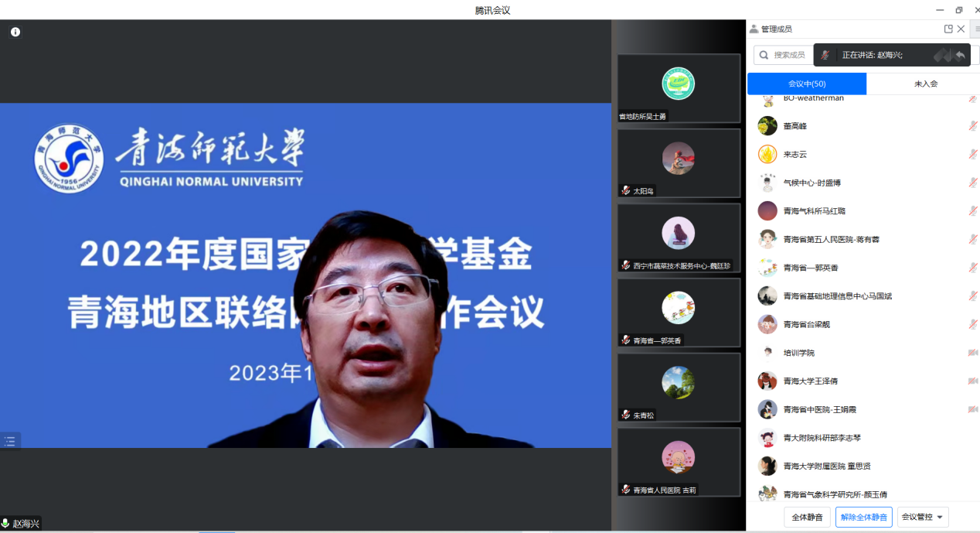Select the 朱青松 video thumbnail

pos(678,387)
